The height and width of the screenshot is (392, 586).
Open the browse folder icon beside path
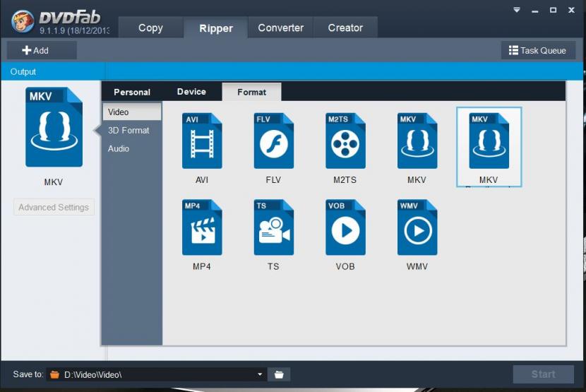[x=279, y=374]
